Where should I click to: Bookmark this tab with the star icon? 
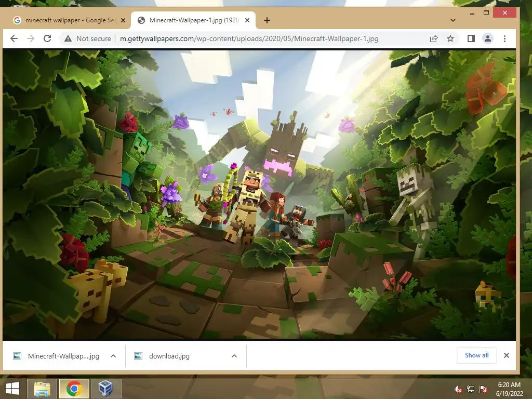pos(450,38)
